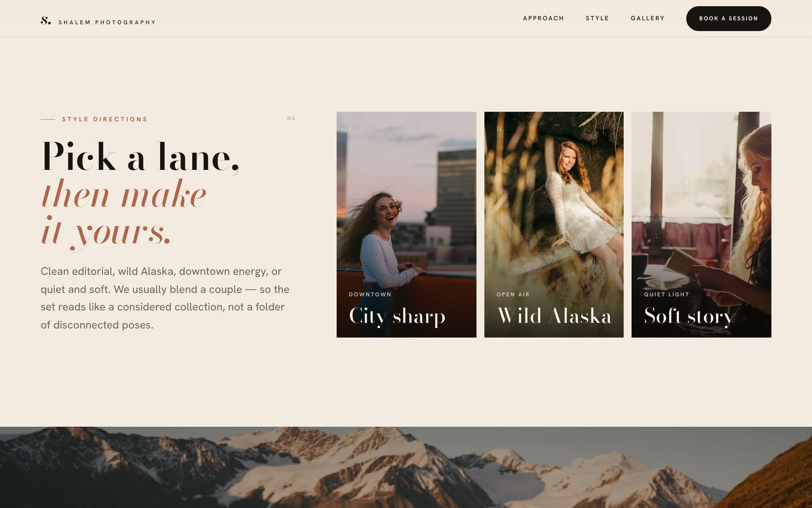Click the 'then make' italic heading line

(123, 194)
